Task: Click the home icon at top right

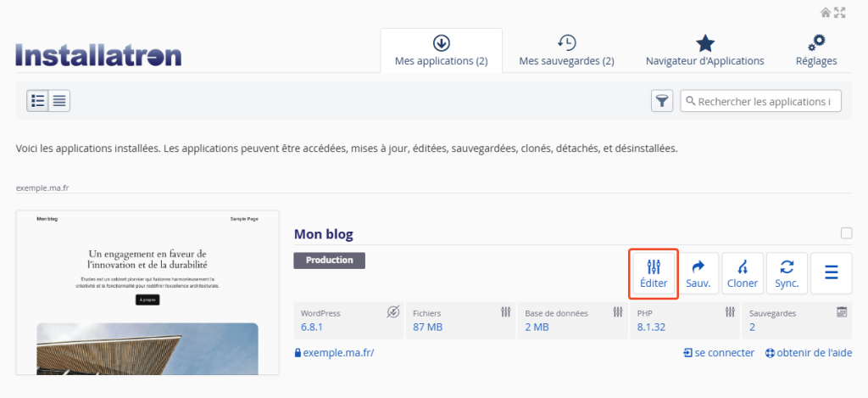Action: click(x=826, y=13)
